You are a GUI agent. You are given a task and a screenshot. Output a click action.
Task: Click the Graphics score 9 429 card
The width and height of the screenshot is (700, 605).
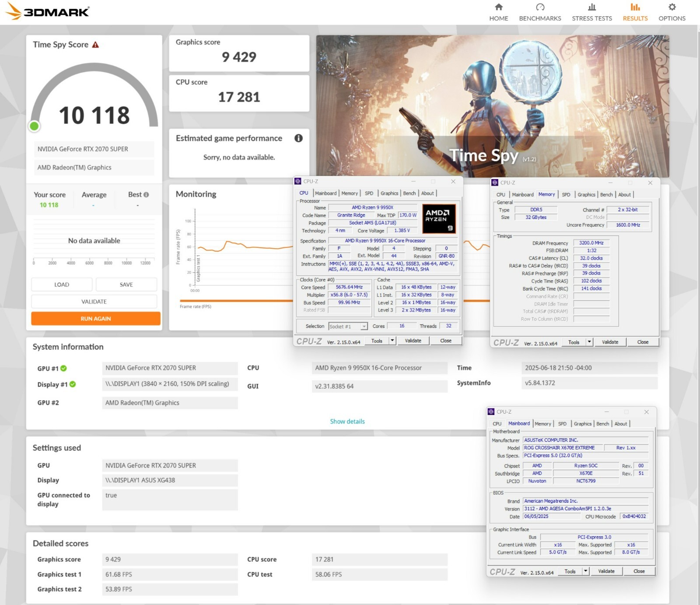[x=239, y=53]
